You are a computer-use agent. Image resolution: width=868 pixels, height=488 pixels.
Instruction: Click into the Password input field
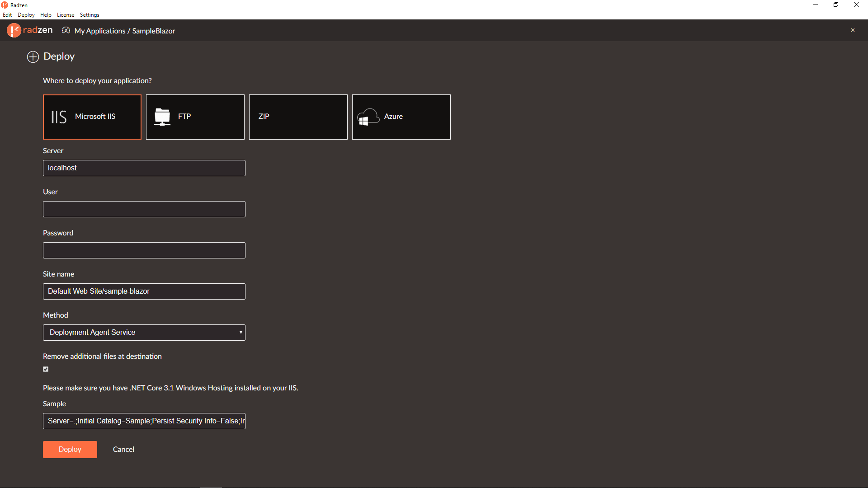coord(144,250)
